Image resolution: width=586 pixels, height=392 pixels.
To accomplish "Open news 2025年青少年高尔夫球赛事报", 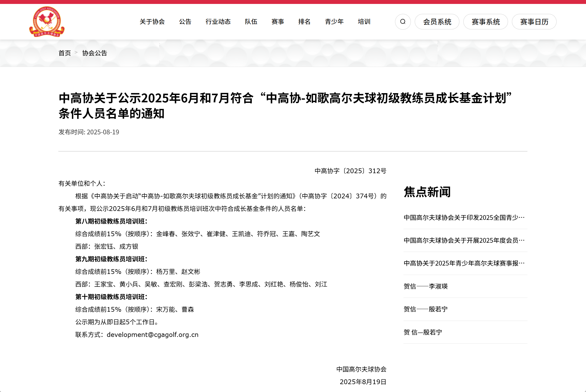I will pyautogui.click(x=464, y=263).
